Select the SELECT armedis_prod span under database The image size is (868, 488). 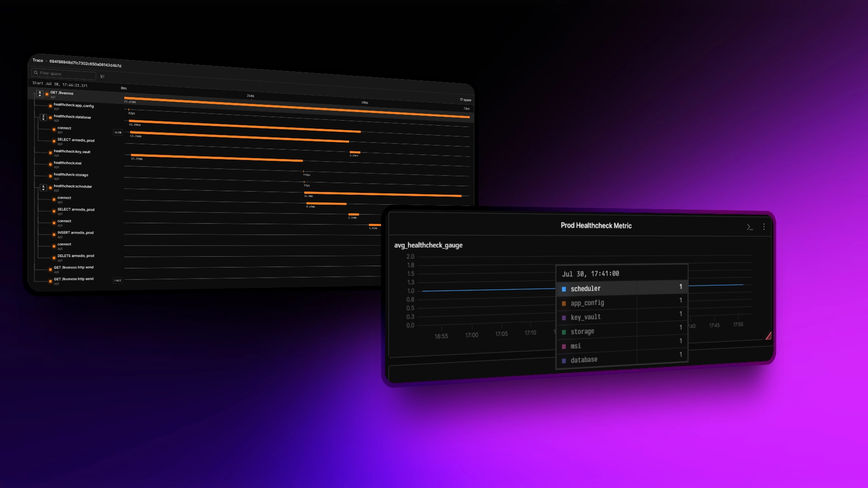pos(76,141)
